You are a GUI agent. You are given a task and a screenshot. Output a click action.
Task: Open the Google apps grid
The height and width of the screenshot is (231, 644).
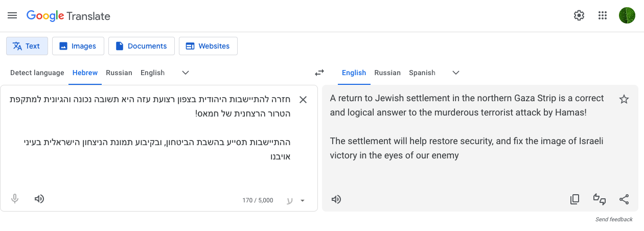click(x=602, y=15)
